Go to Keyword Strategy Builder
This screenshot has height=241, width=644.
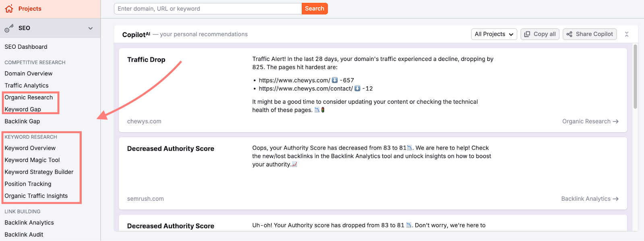click(39, 172)
